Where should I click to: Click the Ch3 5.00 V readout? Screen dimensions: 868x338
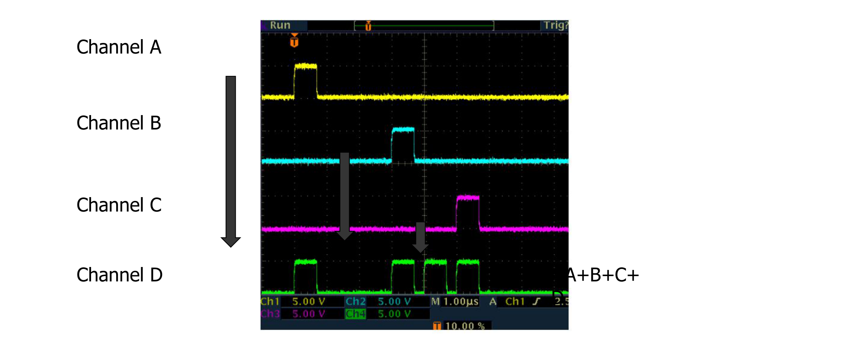(x=293, y=314)
